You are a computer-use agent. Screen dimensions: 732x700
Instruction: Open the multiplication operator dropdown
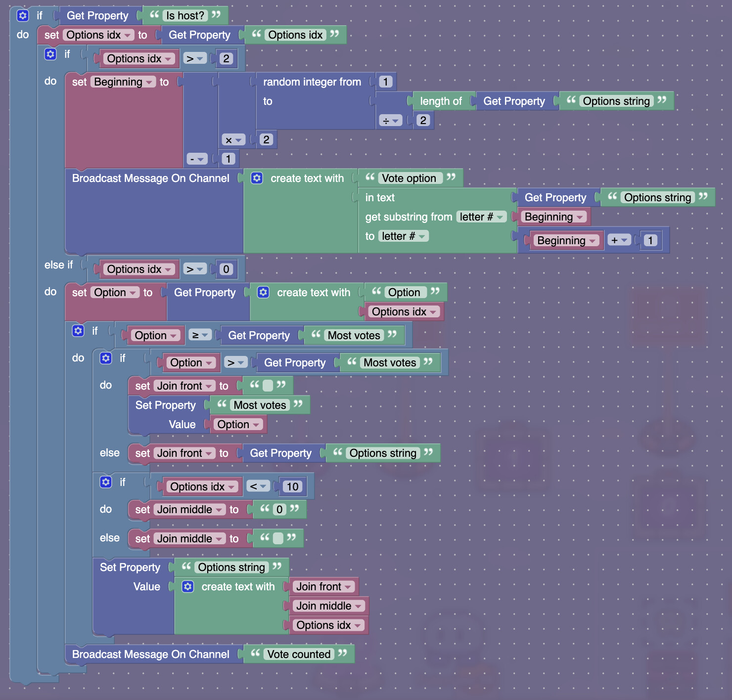coord(233,140)
